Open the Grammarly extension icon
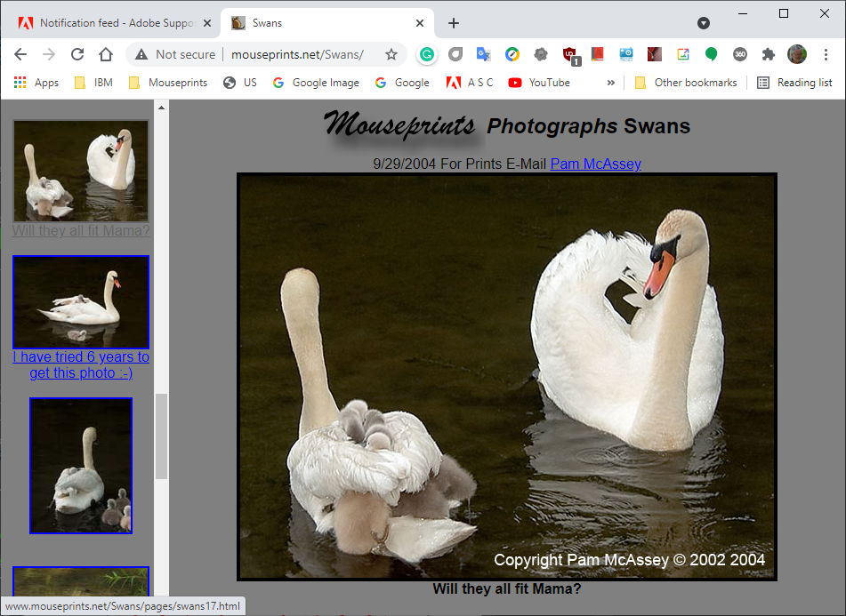 427,54
